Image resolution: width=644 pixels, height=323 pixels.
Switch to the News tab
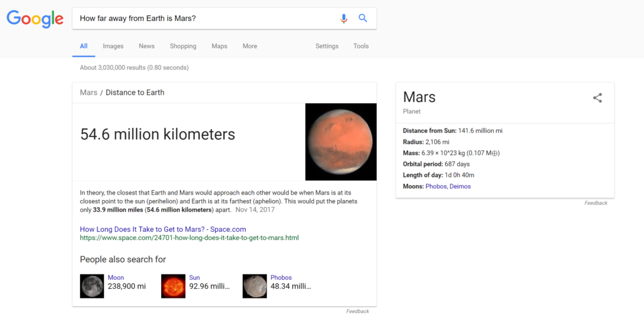click(147, 46)
